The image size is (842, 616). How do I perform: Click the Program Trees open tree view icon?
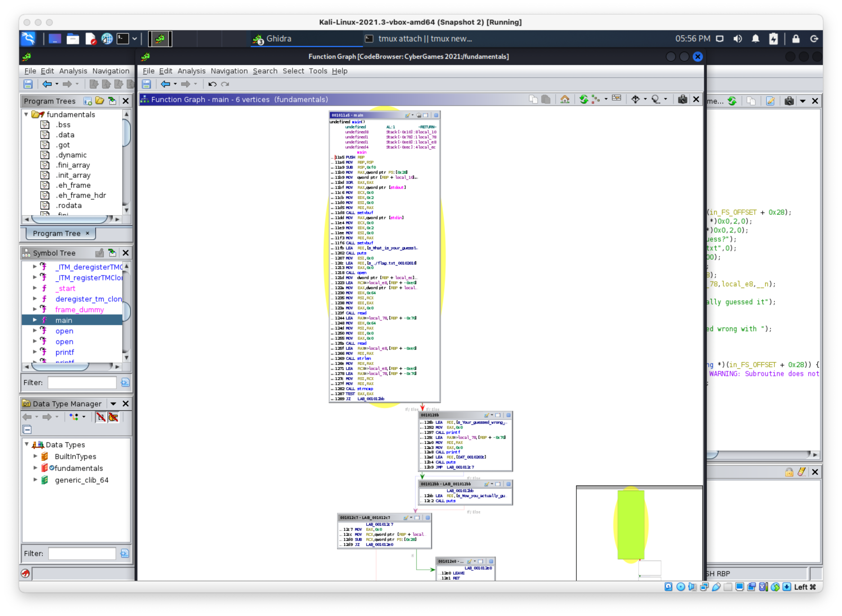pos(100,101)
